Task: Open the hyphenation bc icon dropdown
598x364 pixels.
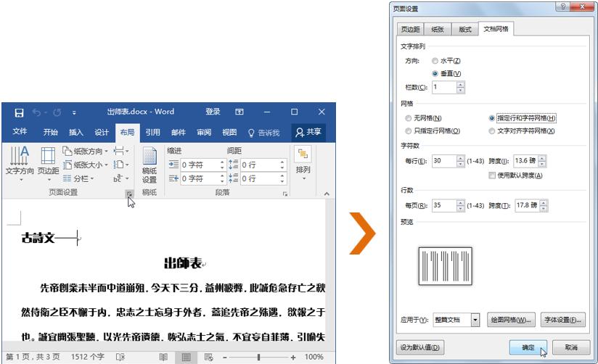Action: click(x=121, y=178)
